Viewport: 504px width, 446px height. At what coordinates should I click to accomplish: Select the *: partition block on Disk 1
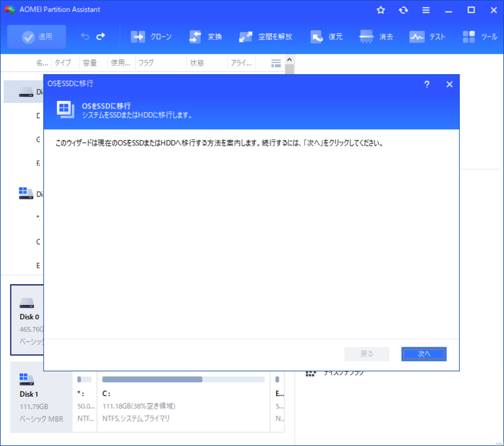coord(85,402)
